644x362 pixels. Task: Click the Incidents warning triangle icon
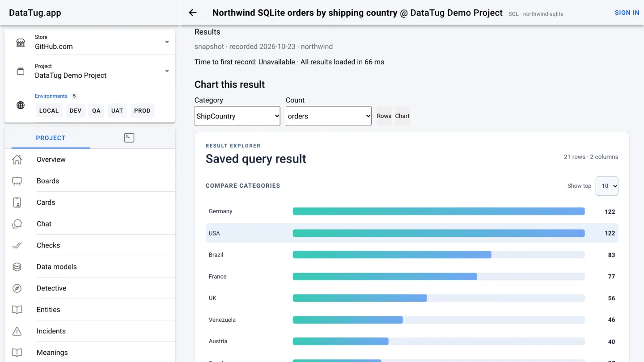tap(17, 331)
